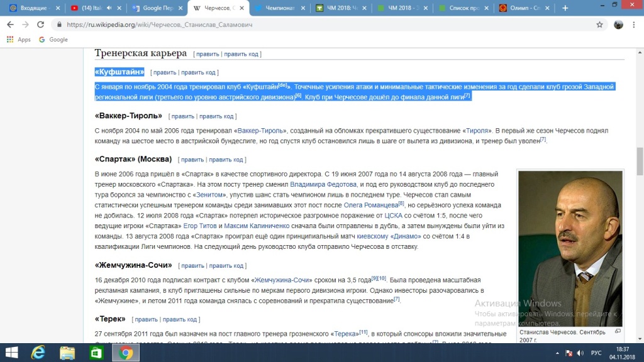This screenshot has width=644, height=362.
Task: Click the Chrome icon in the taskbar
Action: [x=126, y=353]
